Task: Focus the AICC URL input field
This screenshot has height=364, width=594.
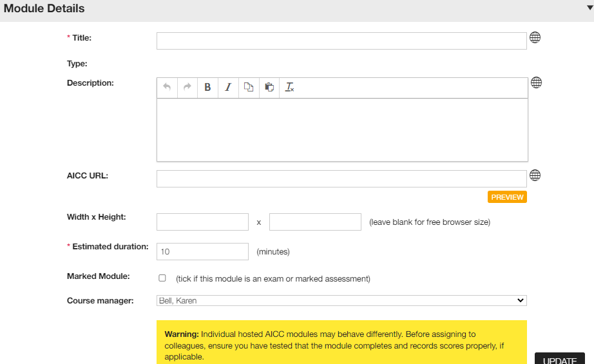Action: [341, 179]
